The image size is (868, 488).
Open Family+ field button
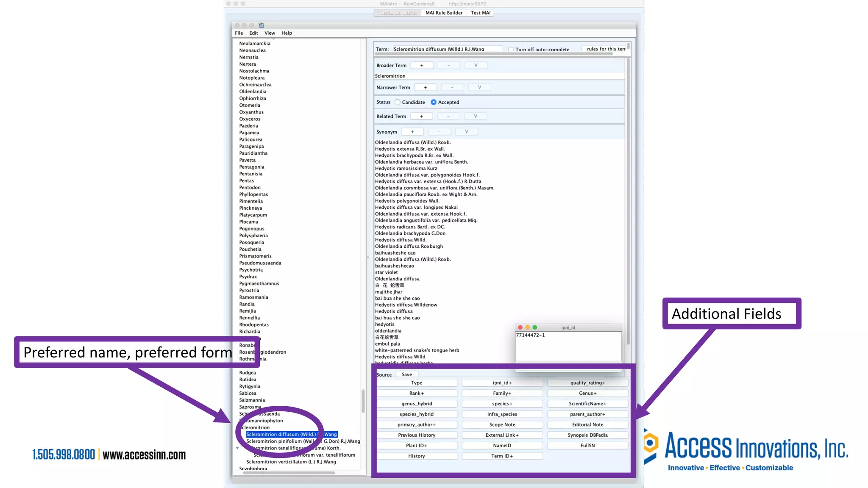(502, 394)
